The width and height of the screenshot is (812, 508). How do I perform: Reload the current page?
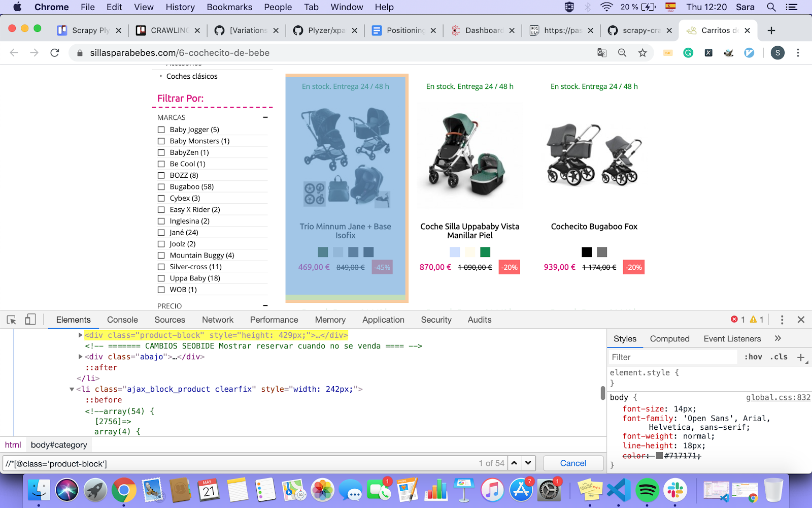coord(55,53)
